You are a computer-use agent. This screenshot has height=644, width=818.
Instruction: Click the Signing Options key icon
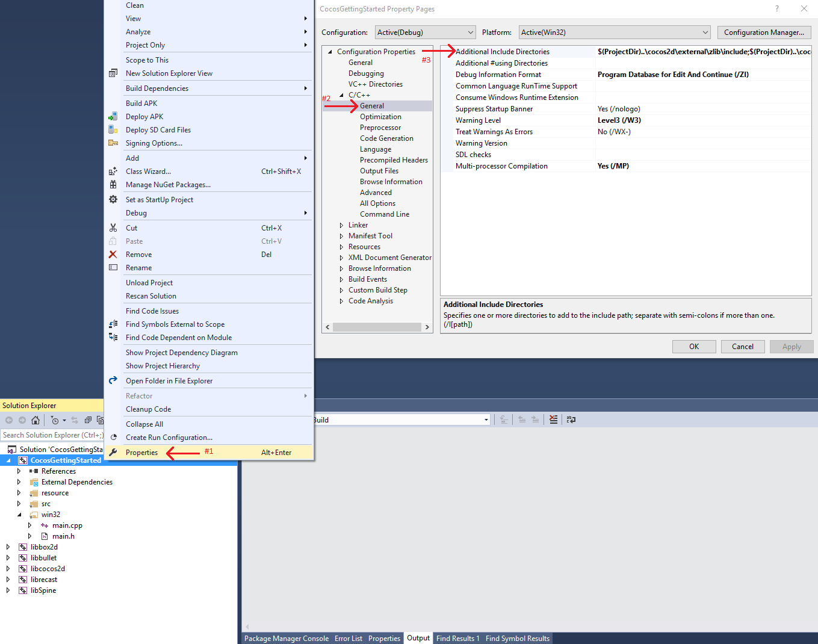(x=113, y=143)
